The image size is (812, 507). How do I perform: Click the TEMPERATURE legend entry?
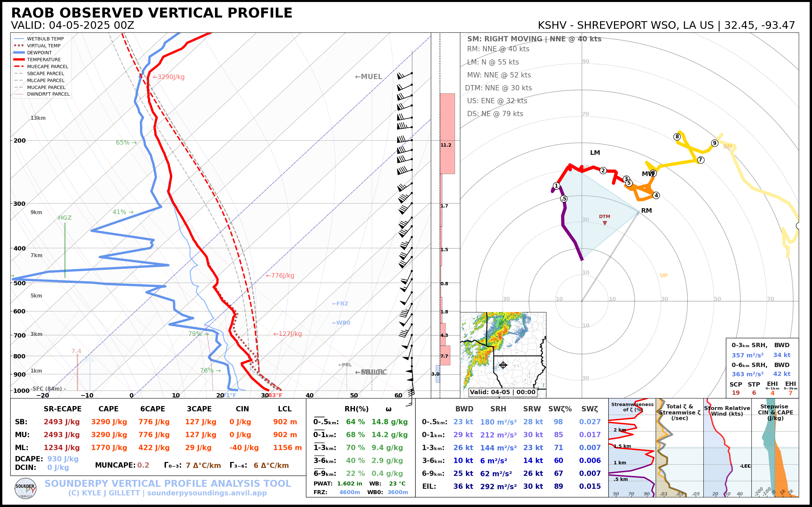click(44, 60)
